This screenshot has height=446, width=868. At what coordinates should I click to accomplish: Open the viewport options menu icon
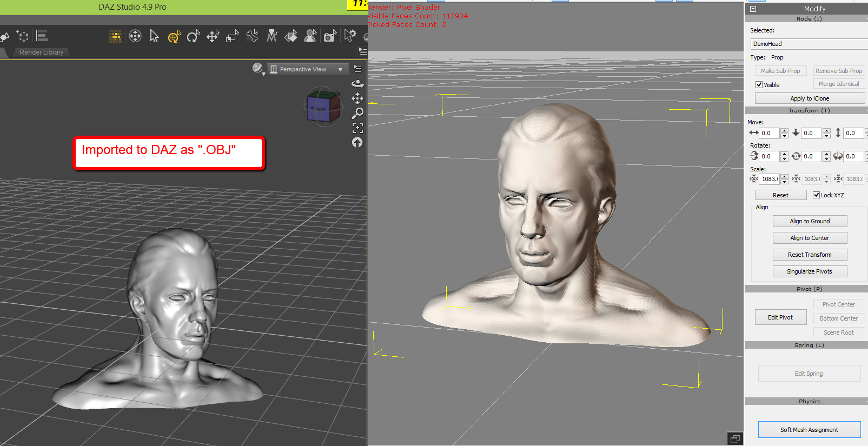(357, 69)
